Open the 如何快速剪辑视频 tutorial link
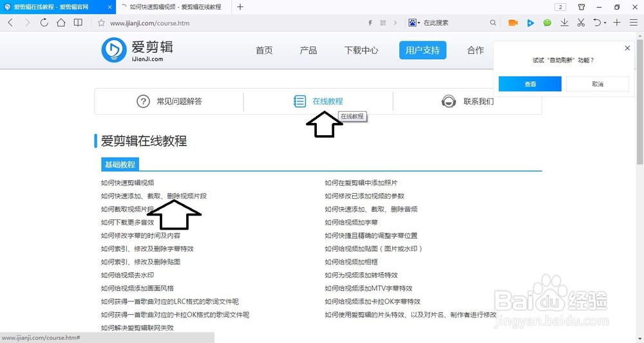 pos(128,183)
